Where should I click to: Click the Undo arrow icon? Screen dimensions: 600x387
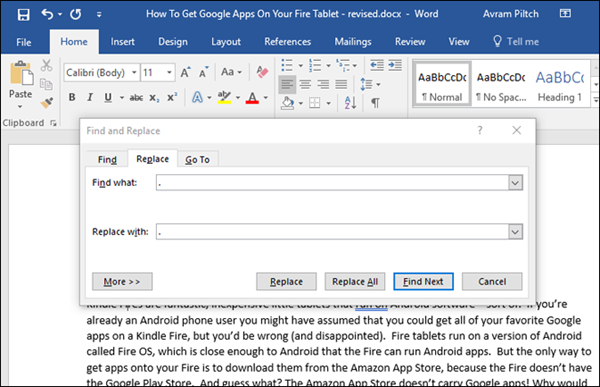[47, 15]
